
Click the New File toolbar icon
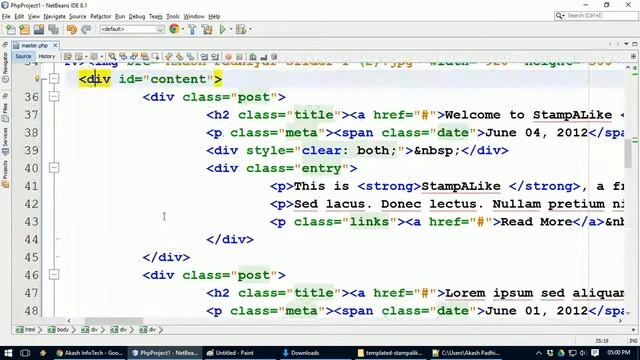11,29
